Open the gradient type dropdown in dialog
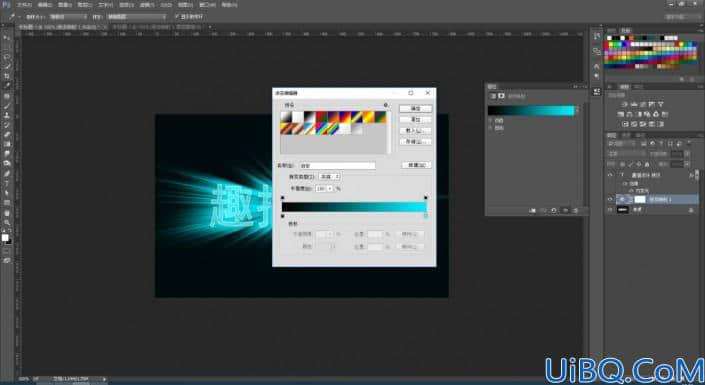This screenshot has height=385, width=705. click(x=330, y=177)
